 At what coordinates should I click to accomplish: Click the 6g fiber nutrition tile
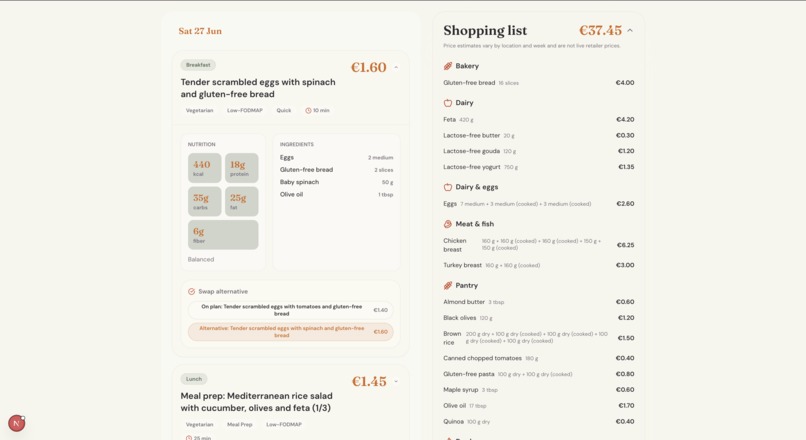click(223, 235)
